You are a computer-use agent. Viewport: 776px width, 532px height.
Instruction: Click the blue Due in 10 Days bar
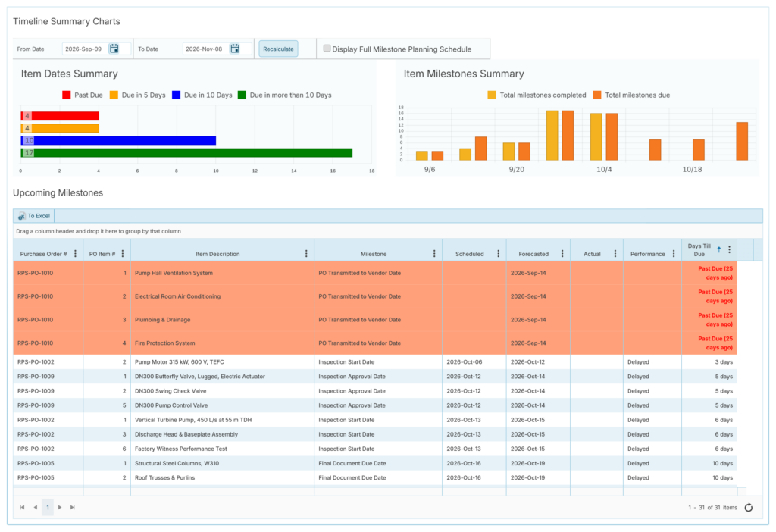(118, 140)
